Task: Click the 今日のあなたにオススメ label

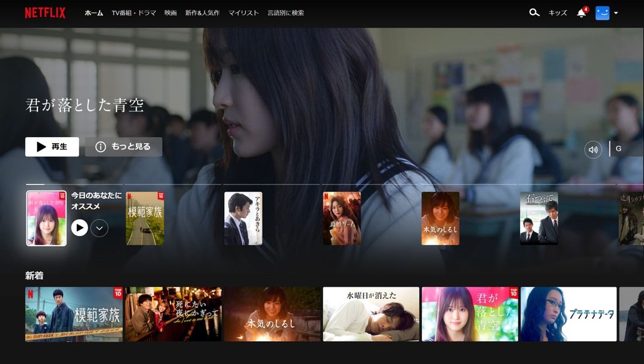Action: pos(97,200)
